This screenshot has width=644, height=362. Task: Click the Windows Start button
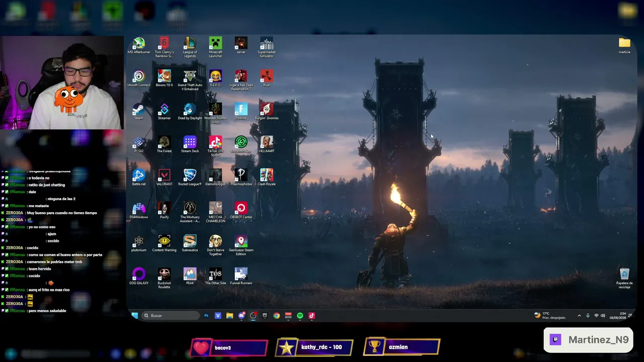(134, 316)
